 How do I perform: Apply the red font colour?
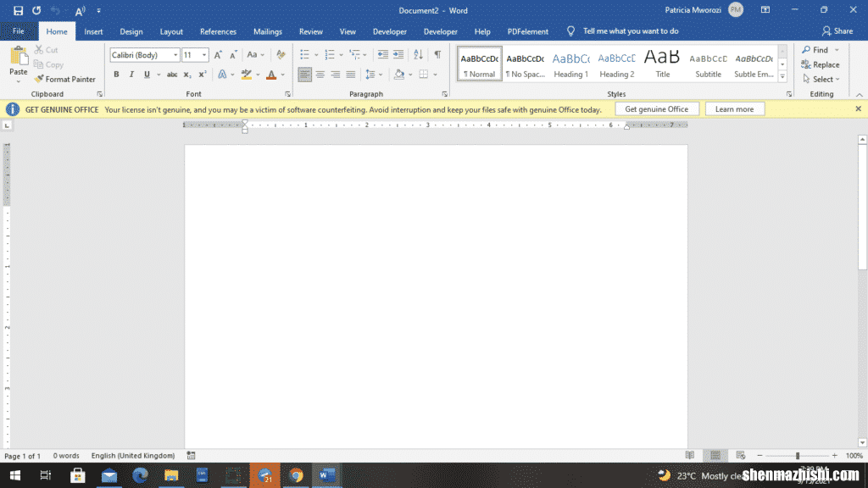(x=271, y=75)
